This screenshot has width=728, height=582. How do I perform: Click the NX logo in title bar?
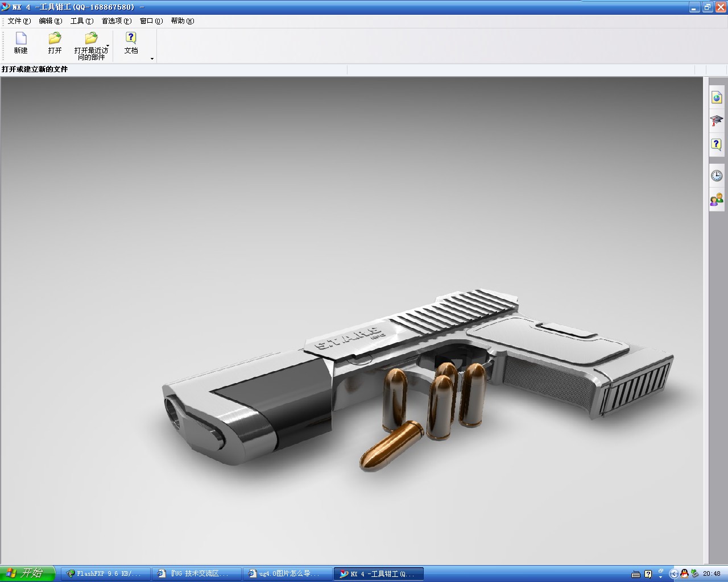pyautogui.click(x=6, y=7)
